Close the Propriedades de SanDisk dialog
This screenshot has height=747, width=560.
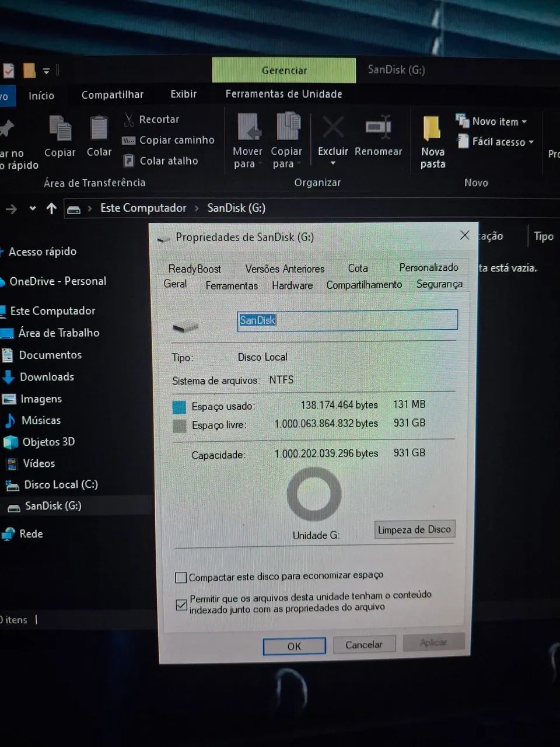[464, 235]
